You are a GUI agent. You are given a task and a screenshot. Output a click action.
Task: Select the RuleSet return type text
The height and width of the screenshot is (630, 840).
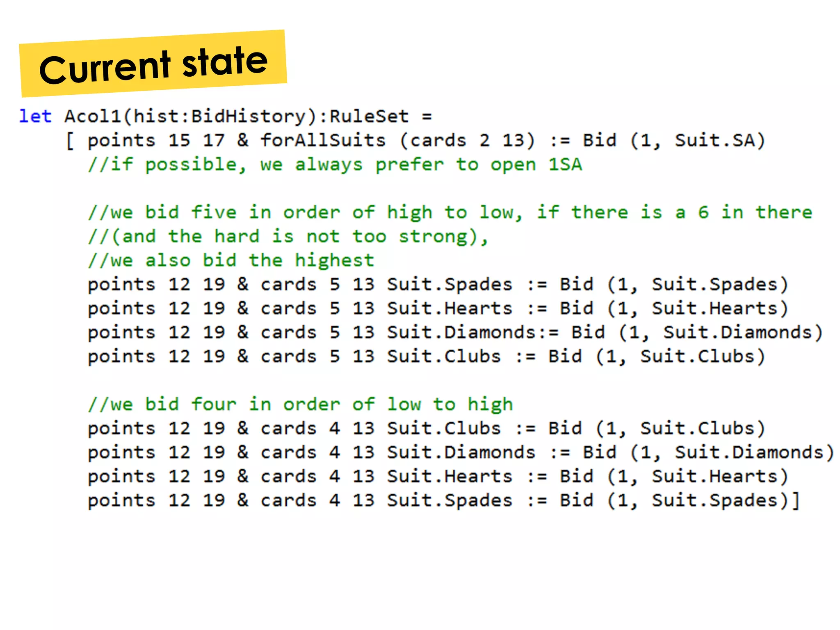click(x=369, y=116)
